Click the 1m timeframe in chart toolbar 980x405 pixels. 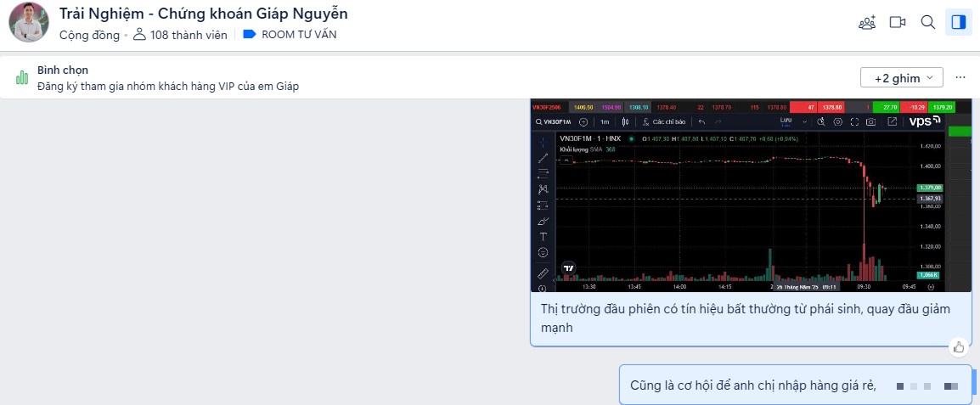605,122
